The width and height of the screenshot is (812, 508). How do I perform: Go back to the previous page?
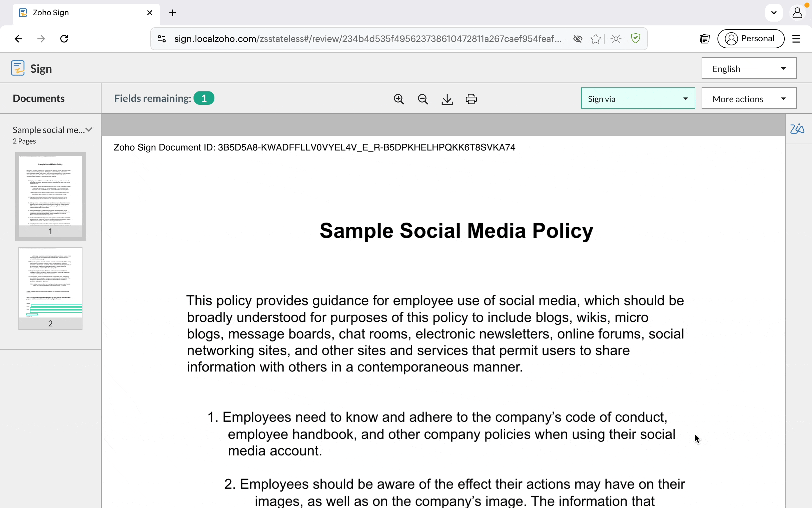coord(18,39)
